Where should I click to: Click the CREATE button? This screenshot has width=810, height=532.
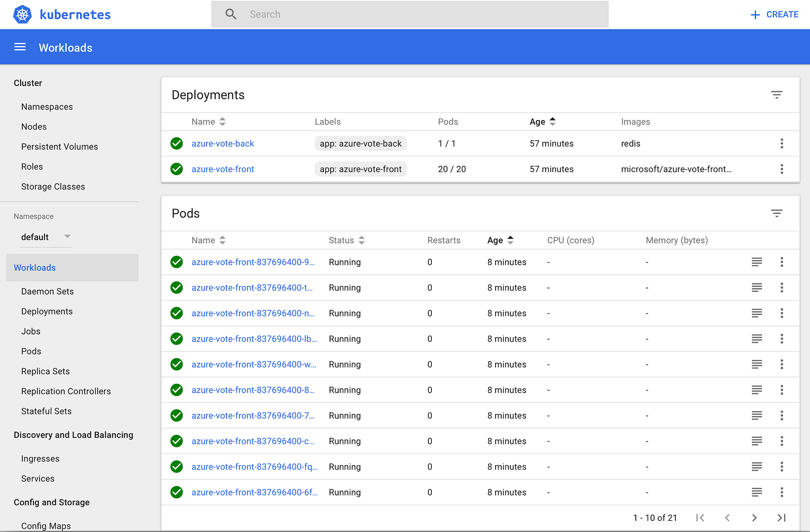click(775, 15)
